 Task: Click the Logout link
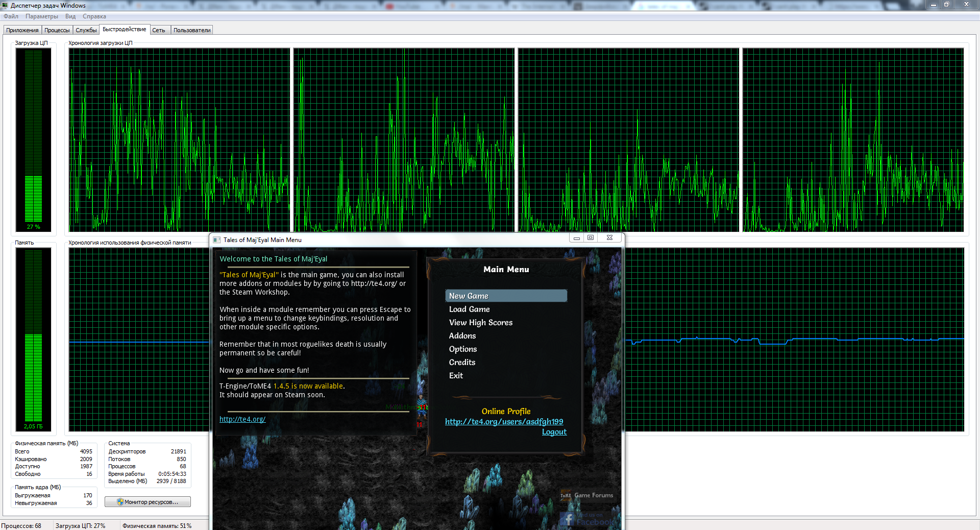[x=554, y=432]
